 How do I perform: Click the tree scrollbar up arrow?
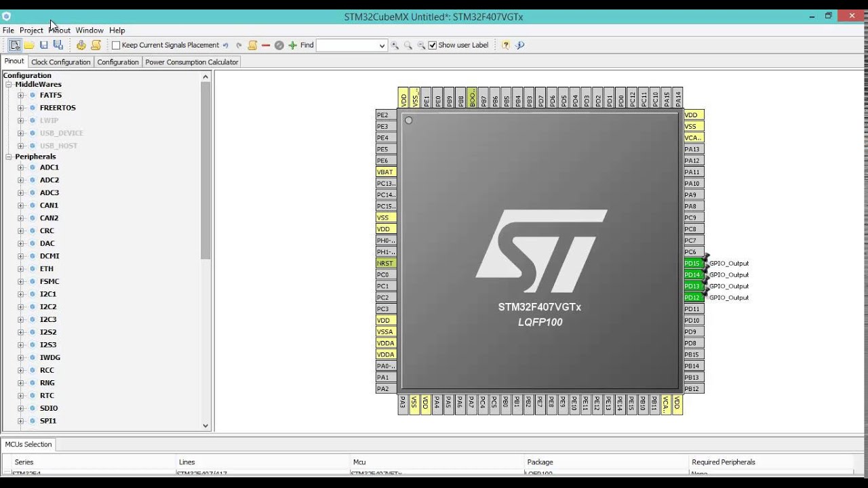point(205,77)
